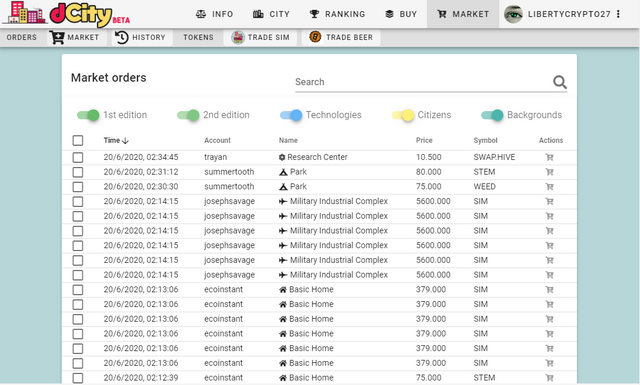
Task: Check the trayan Research Center row checkbox
Action: (78, 157)
